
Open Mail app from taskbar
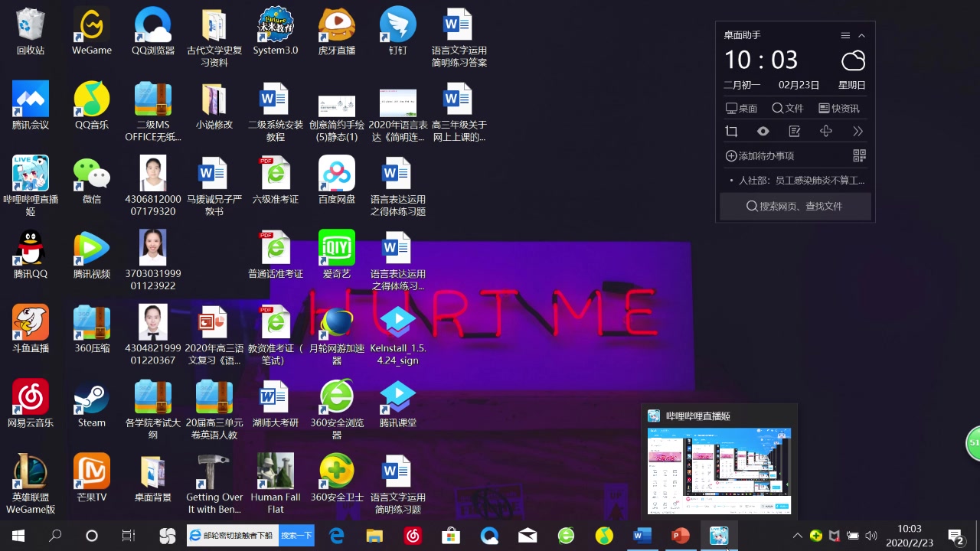coord(528,536)
